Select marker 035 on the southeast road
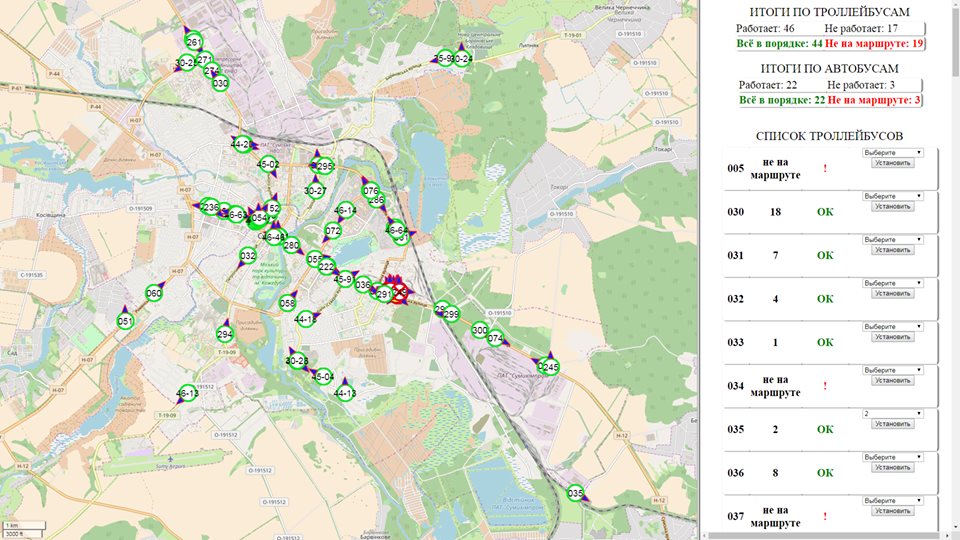Viewport: 960px width, 540px height. coord(575,493)
